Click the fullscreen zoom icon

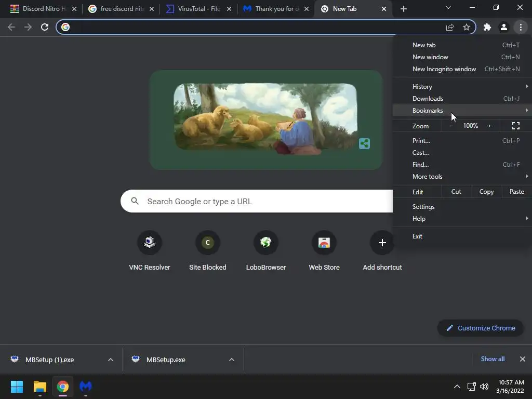click(516, 126)
